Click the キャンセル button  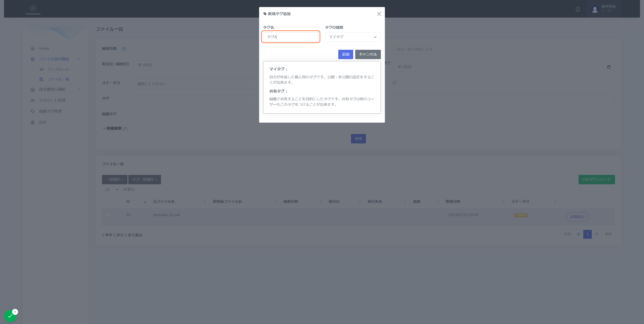[368, 54]
